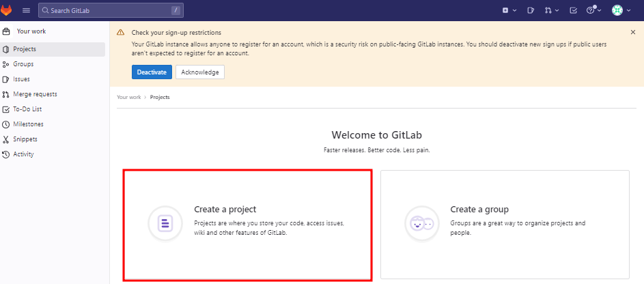Dismiss the sign-up restrictions banner
The height and width of the screenshot is (284, 644).
[x=633, y=32]
